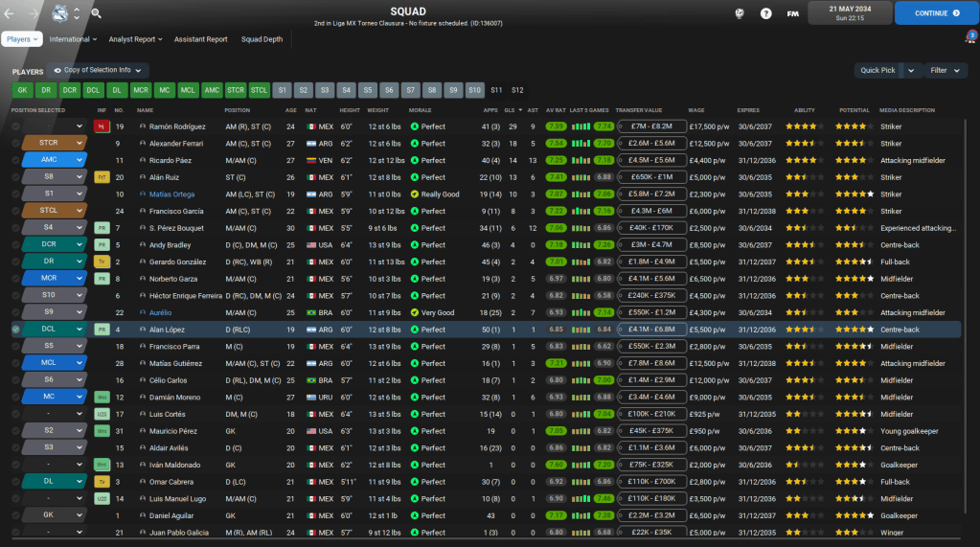980x547 pixels.
Task: Click Alán Ruiz's fitness status icon
Action: pos(101,177)
